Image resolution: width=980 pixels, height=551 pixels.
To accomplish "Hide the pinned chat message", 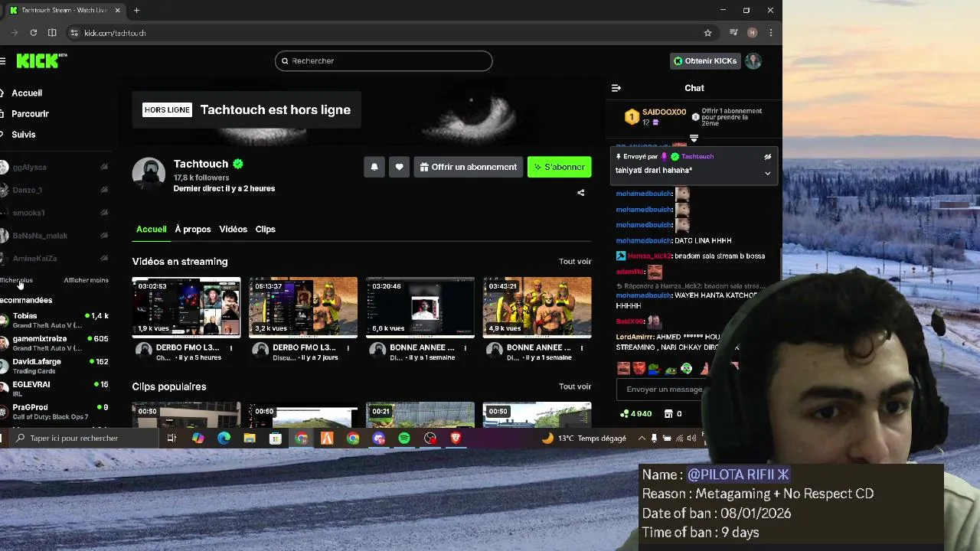I will coord(767,157).
